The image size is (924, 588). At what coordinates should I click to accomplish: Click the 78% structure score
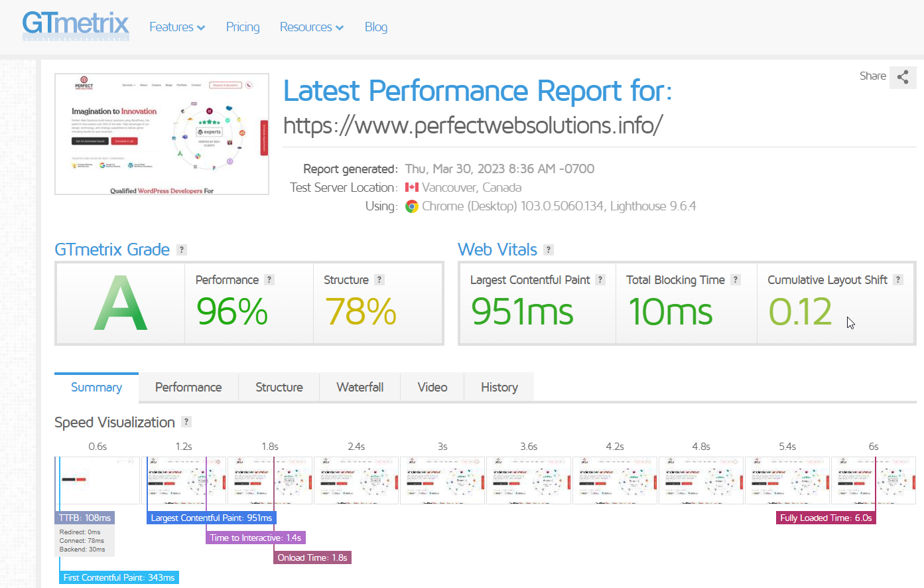360,311
